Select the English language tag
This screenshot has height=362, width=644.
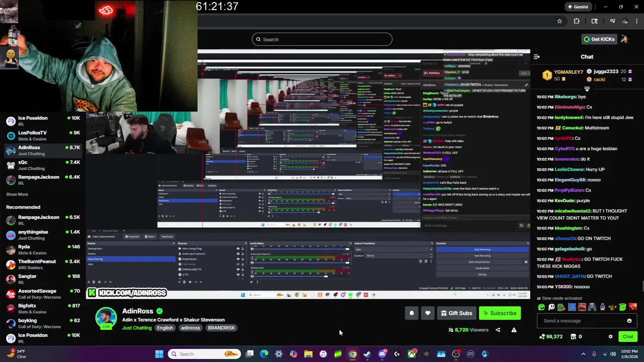165,328
